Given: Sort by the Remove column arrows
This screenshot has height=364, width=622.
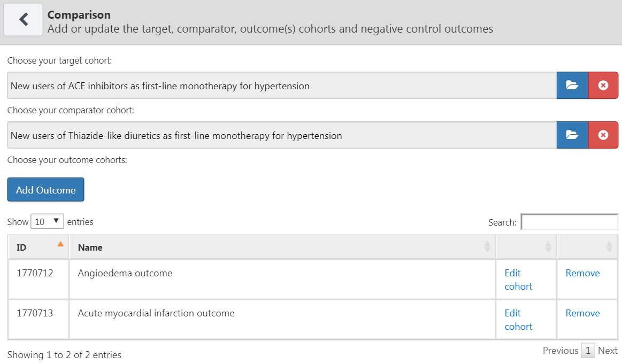Looking at the screenshot, I should click(609, 247).
